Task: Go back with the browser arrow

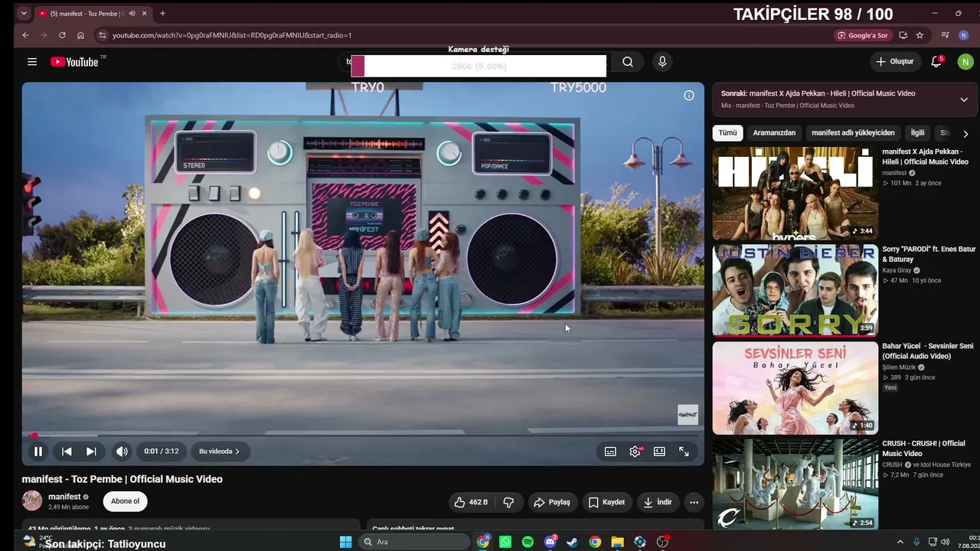Action: click(25, 35)
